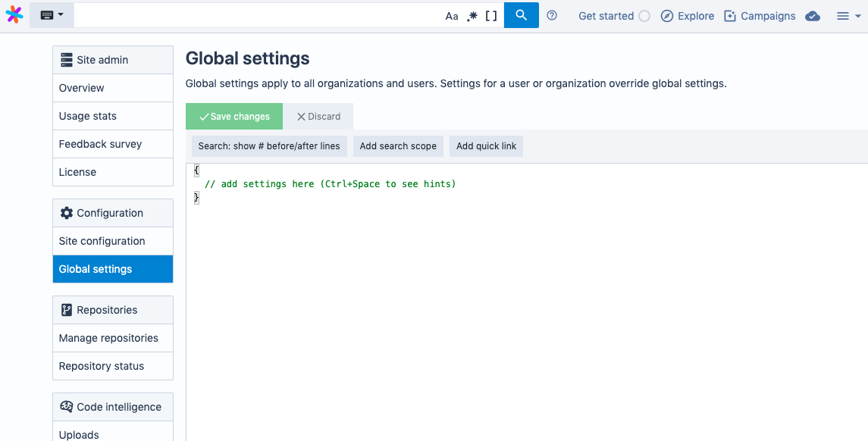Image resolution: width=868 pixels, height=441 pixels.
Task: Click Add search scope button
Action: (398, 146)
